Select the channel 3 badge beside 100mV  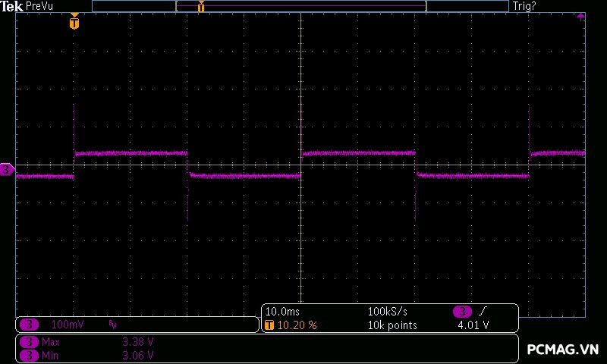(29, 325)
